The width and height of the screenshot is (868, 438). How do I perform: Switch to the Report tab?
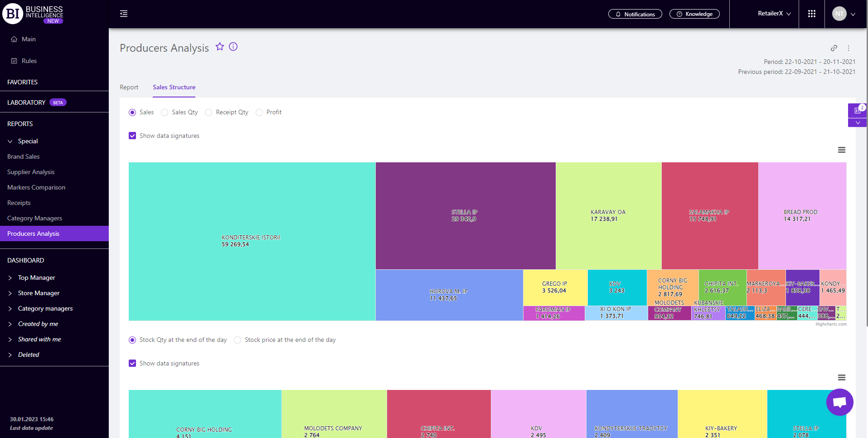(x=129, y=87)
